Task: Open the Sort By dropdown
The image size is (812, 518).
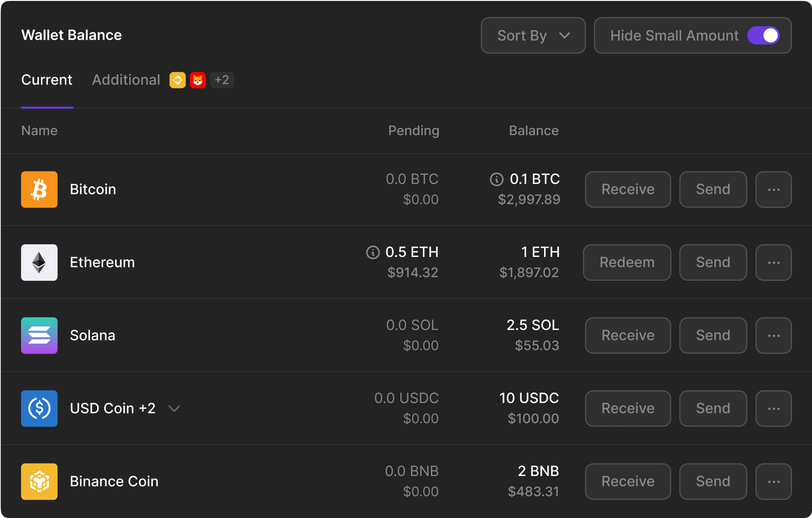Action: tap(533, 36)
